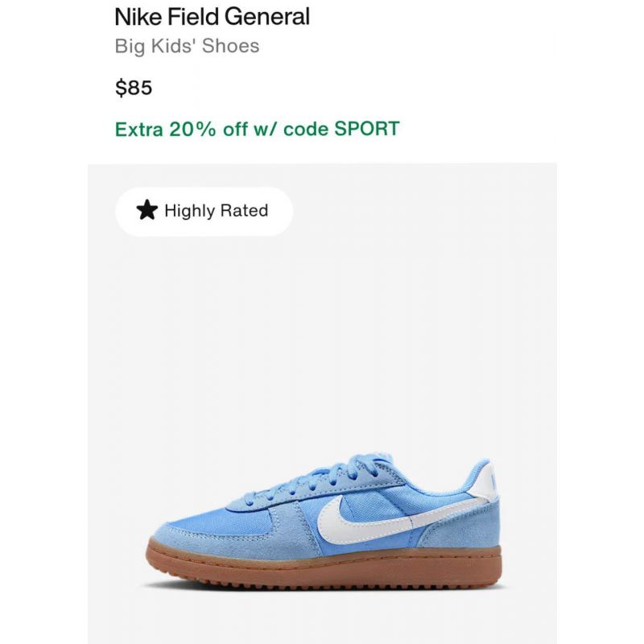Open the Nike Field General product title
Image resolution: width=644 pixels, height=644 pixels.
click(x=212, y=17)
